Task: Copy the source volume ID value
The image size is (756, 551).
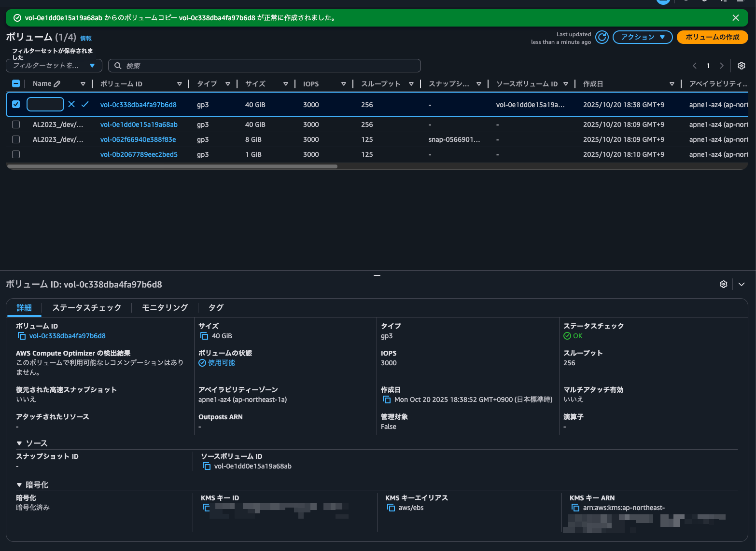Action: pyautogui.click(x=207, y=466)
